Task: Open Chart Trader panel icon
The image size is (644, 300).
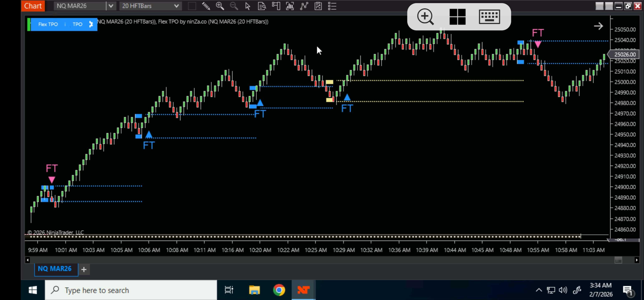Action: (276, 6)
